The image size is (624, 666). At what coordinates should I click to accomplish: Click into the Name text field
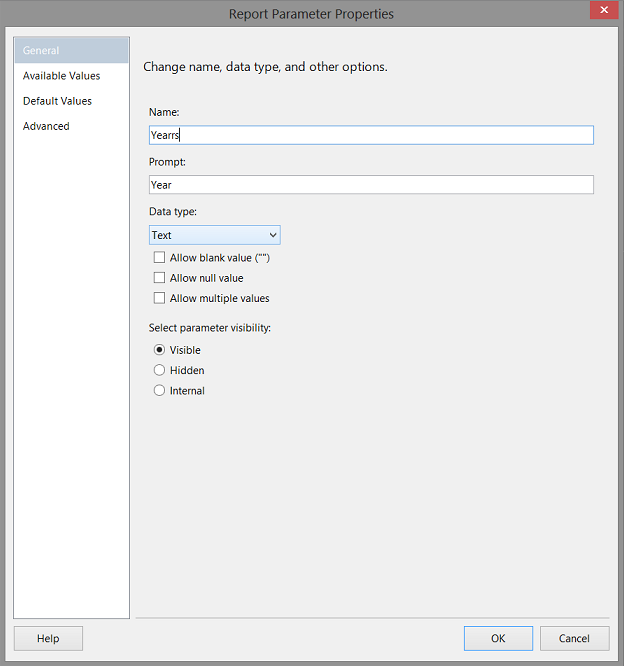pos(370,135)
